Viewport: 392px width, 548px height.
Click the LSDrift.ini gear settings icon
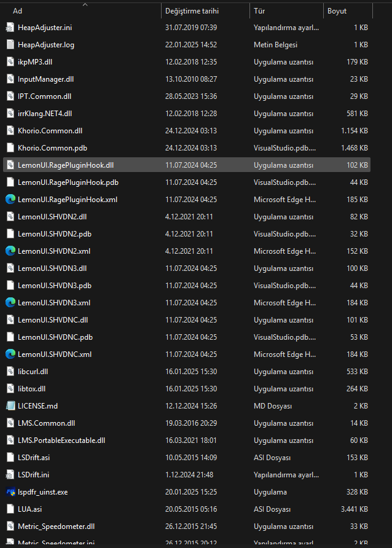(x=10, y=475)
